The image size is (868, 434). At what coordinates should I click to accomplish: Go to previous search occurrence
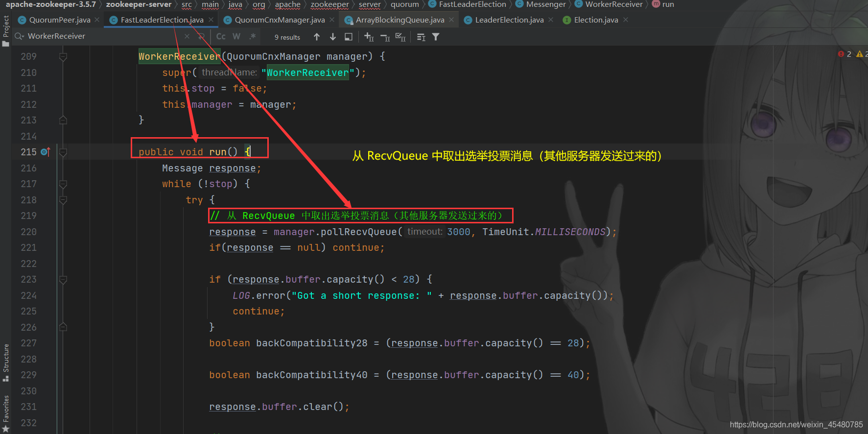(317, 37)
